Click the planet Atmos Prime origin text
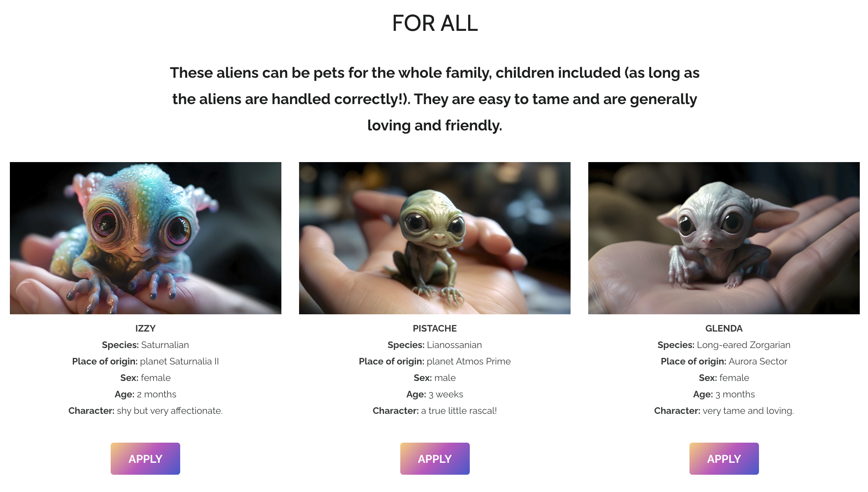This screenshot has height=492, width=868. [434, 361]
